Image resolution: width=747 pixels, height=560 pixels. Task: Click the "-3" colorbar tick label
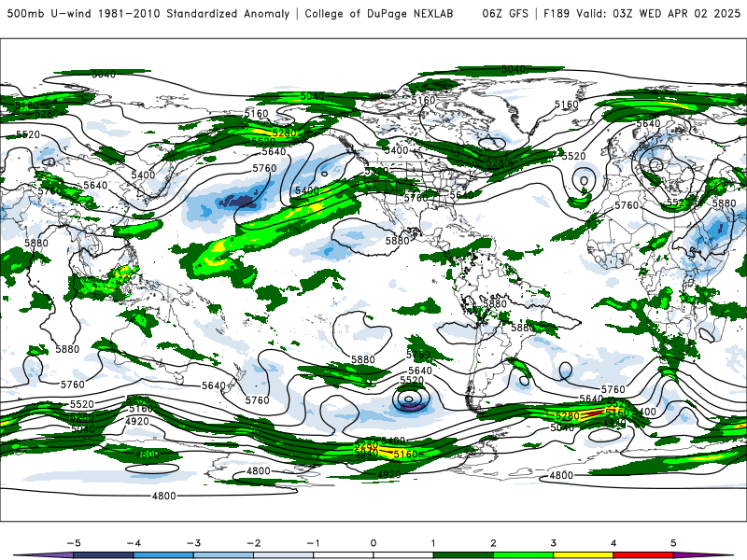pos(194,543)
